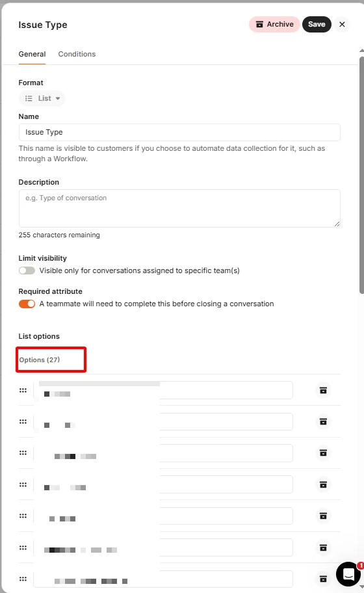This screenshot has width=364, height=593.
Task: Enable Limit visibility toggle
Action: click(x=27, y=270)
